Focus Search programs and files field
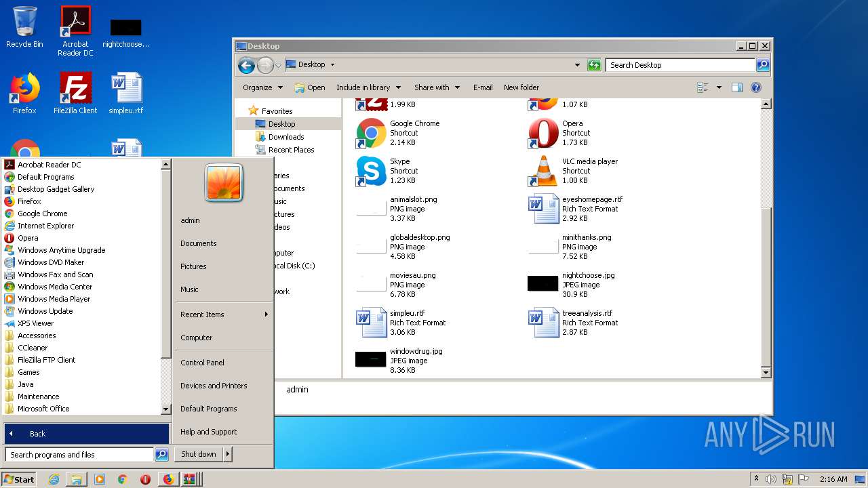868x488 pixels. click(x=79, y=455)
